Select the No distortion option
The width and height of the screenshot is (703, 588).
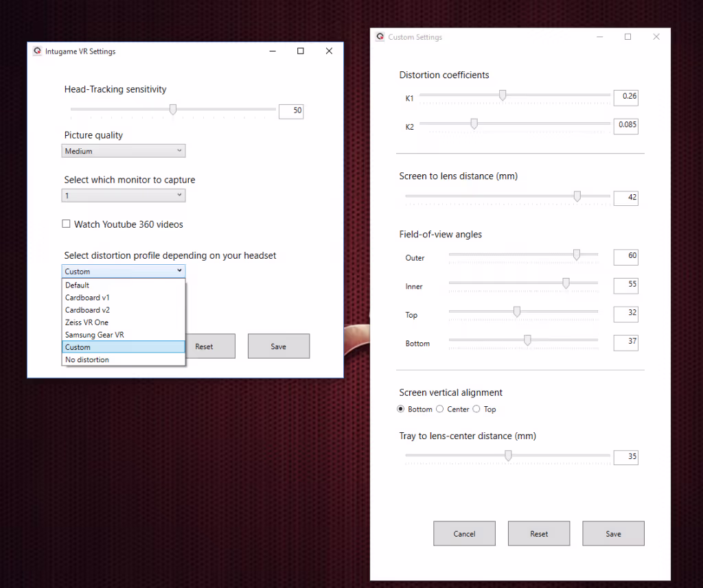(124, 360)
